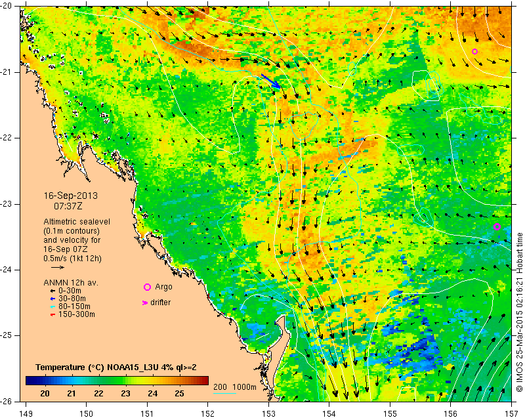Click the (0.1m contours) text

pos(72,231)
